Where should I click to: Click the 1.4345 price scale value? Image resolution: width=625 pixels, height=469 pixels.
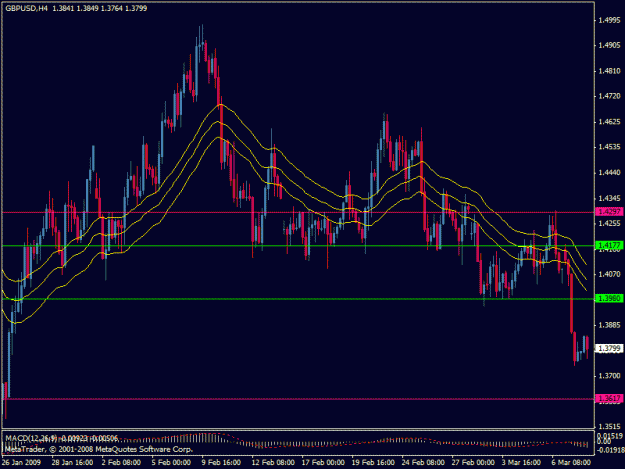(x=610, y=198)
